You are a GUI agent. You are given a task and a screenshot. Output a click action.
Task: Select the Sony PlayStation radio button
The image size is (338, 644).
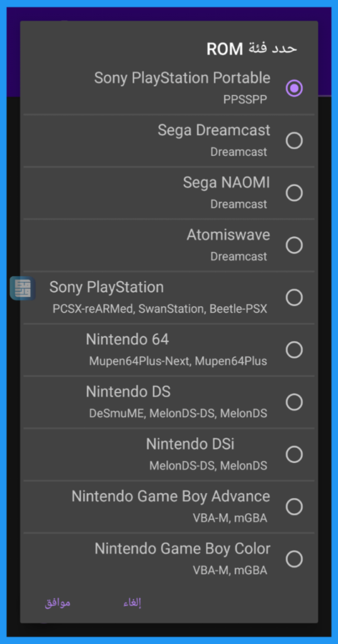(294, 297)
